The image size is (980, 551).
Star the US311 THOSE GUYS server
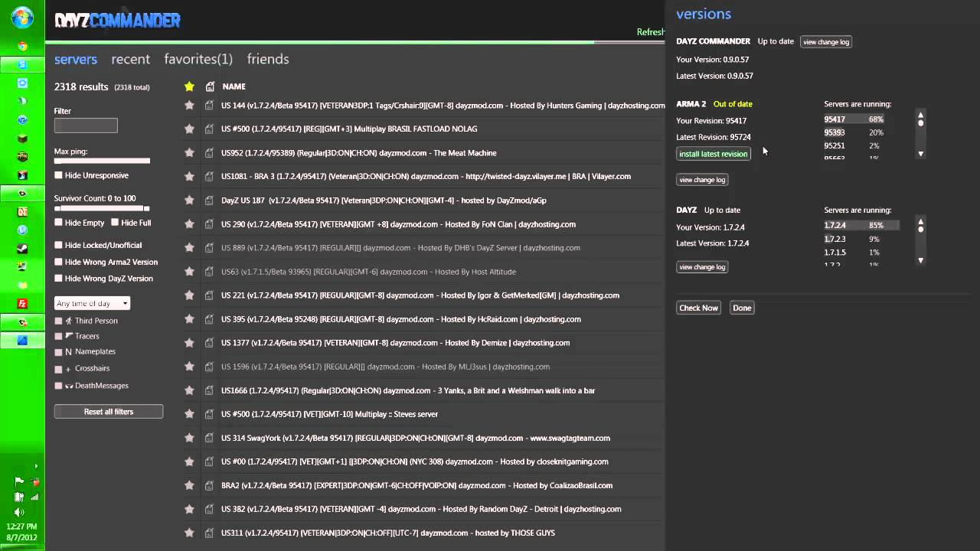pyautogui.click(x=189, y=533)
